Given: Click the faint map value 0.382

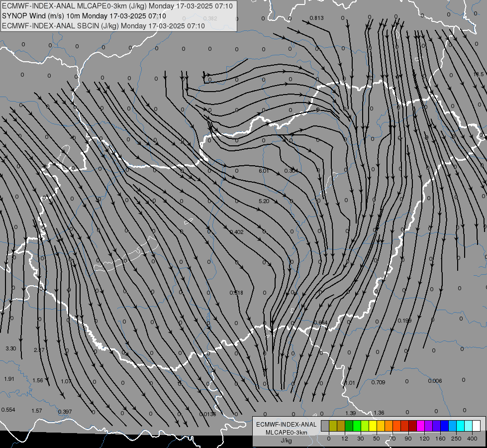Looking at the screenshot, I should click(210, 18).
